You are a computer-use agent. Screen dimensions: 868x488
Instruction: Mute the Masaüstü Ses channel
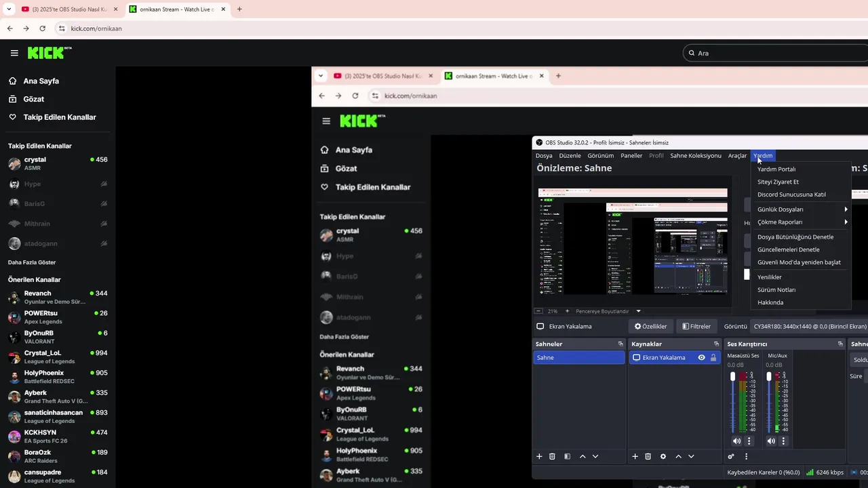(x=736, y=441)
